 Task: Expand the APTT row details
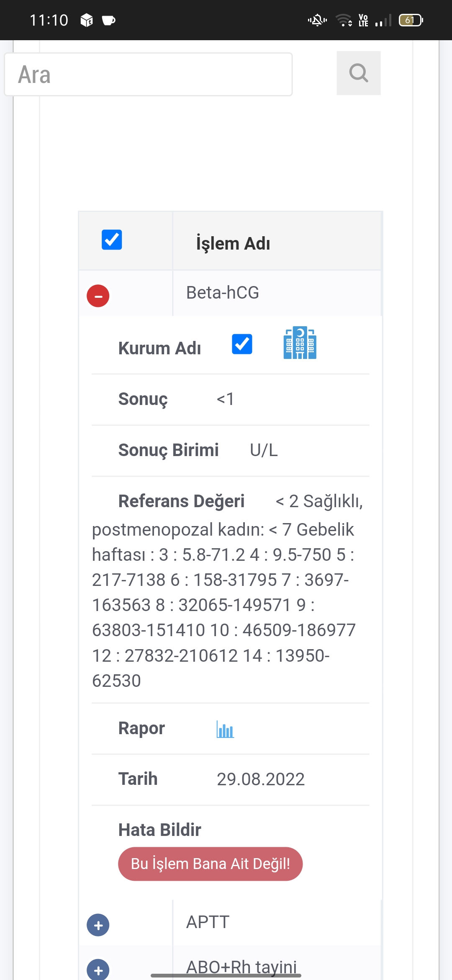point(98,925)
